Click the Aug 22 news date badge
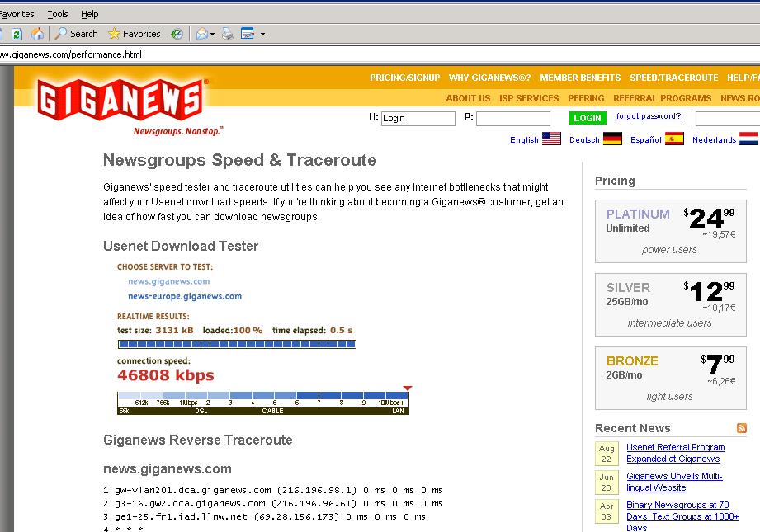 pyautogui.click(x=607, y=454)
